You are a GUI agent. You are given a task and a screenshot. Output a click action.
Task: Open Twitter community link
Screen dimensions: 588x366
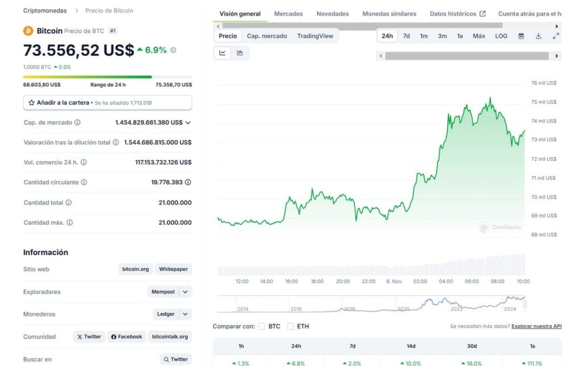point(89,337)
